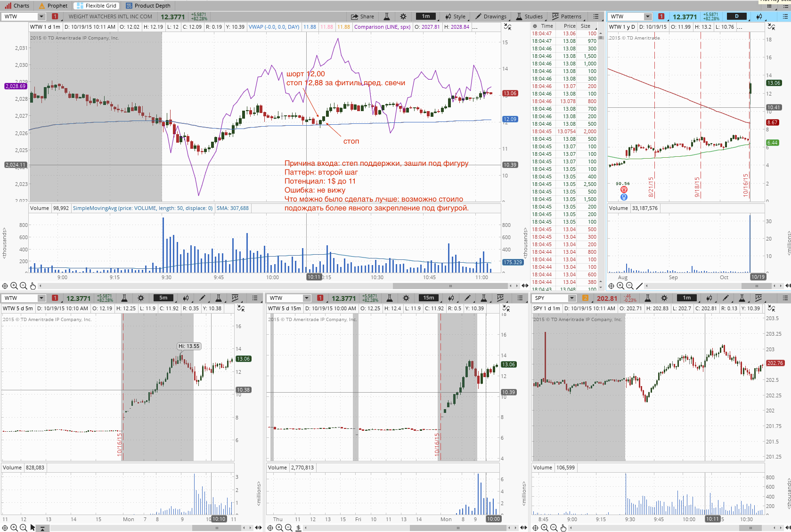Image resolution: width=791 pixels, height=532 pixels.
Task: Select the hand pan tool under main chart
Action: pyautogui.click(x=33, y=286)
